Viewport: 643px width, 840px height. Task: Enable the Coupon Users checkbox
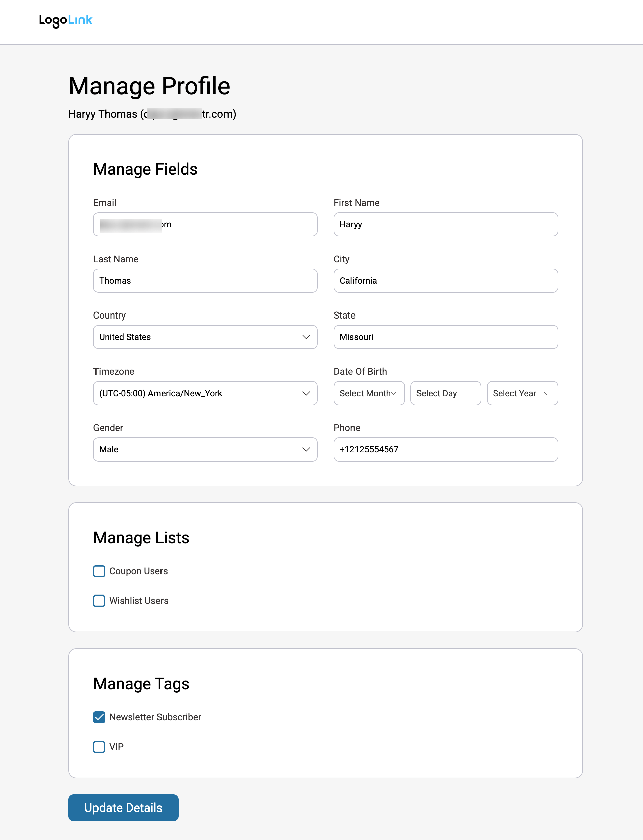pyautogui.click(x=99, y=571)
